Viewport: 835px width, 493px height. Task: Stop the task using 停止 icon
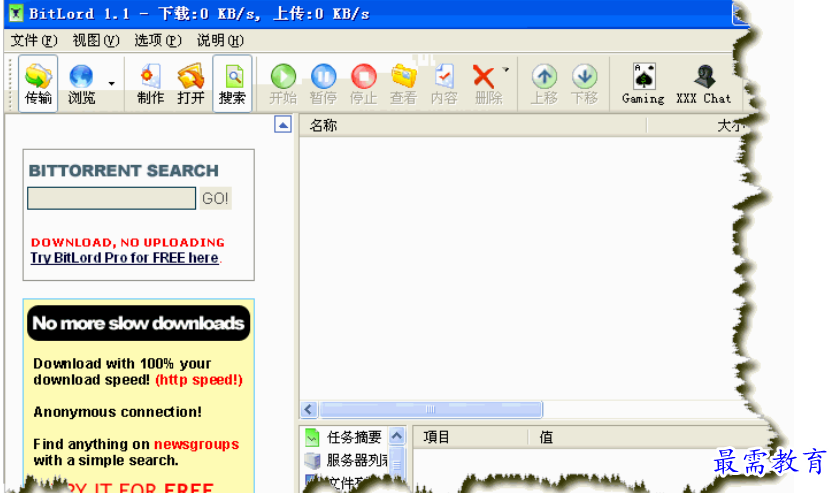coord(363,84)
